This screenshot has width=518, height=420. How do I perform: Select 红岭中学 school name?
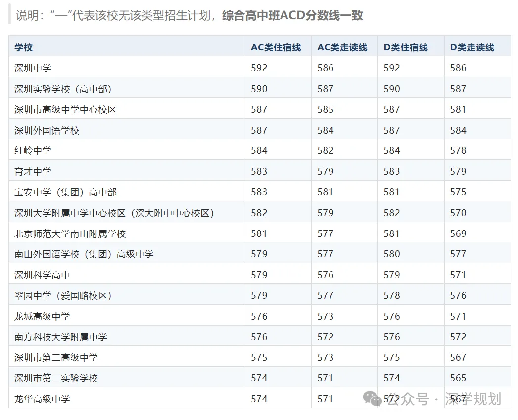coord(33,151)
